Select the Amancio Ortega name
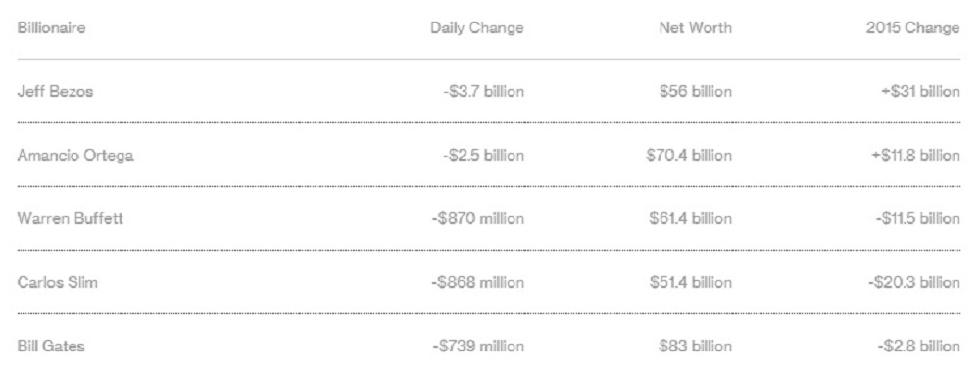Screen dimensions: 980x374 75,156
